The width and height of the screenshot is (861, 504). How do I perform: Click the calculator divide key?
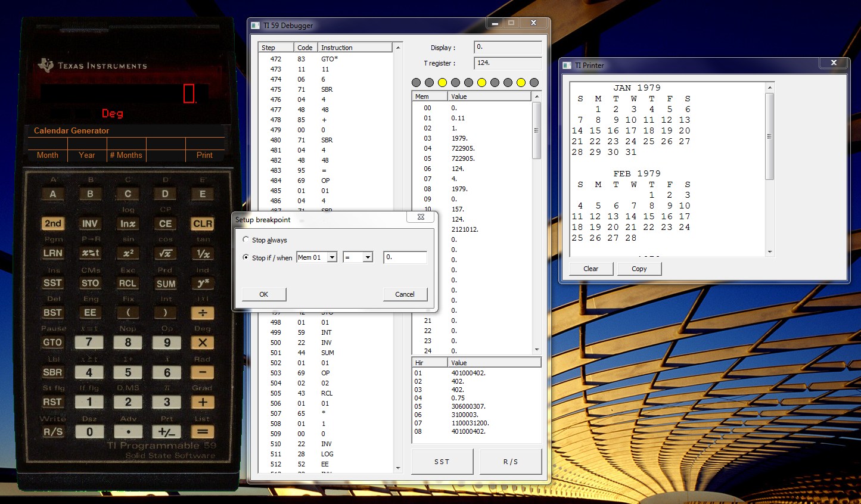tap(203, 312)
